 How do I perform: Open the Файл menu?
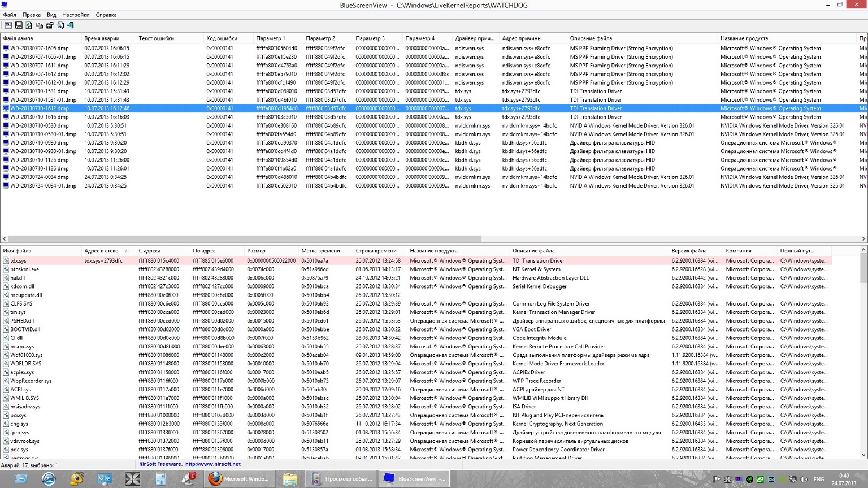tap(10, 15)
